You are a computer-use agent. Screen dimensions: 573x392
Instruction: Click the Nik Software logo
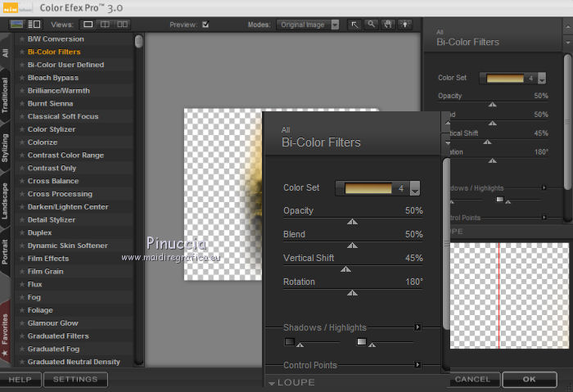click(17, 8)
